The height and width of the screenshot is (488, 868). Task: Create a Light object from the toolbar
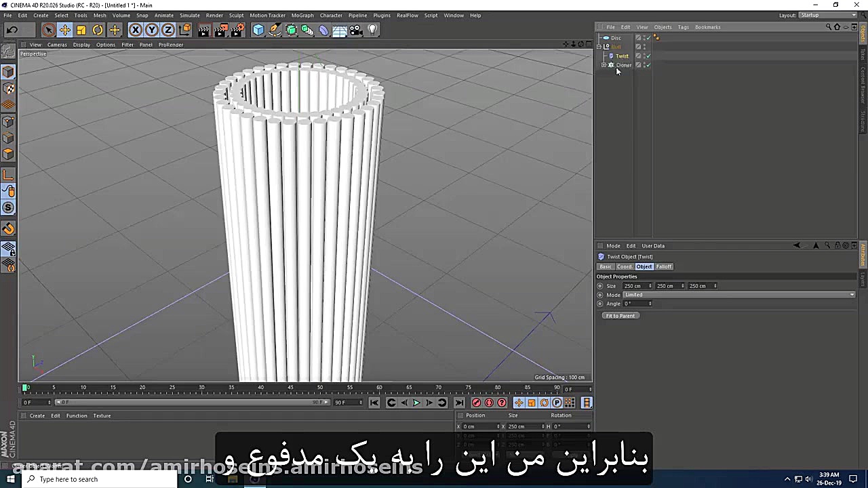tap(372, 29)
